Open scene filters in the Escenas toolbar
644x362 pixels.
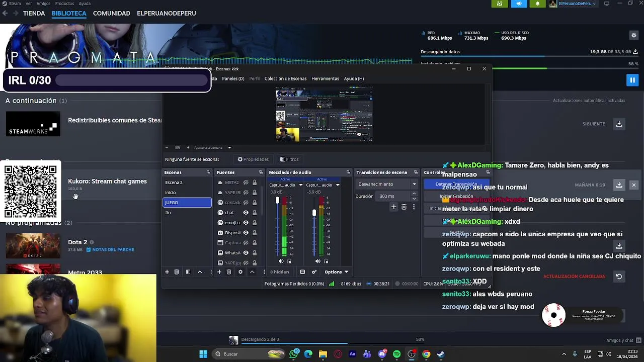[x=188, y=272]
